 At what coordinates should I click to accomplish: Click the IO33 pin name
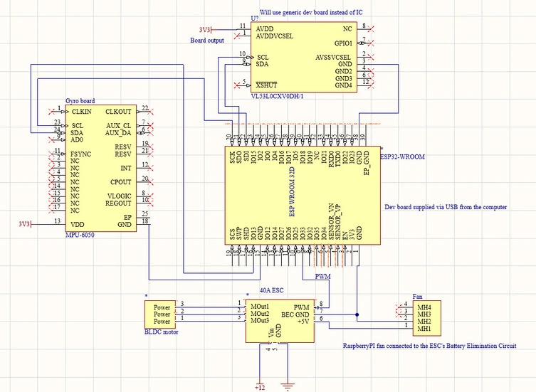pyautogui.click(x=303, y=233)
